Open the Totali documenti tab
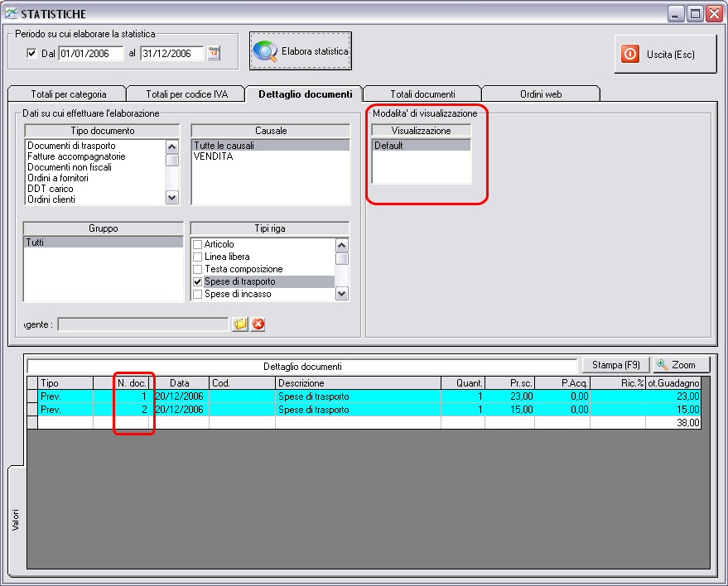Screen dimensions: 728x586 pos(422,94)
